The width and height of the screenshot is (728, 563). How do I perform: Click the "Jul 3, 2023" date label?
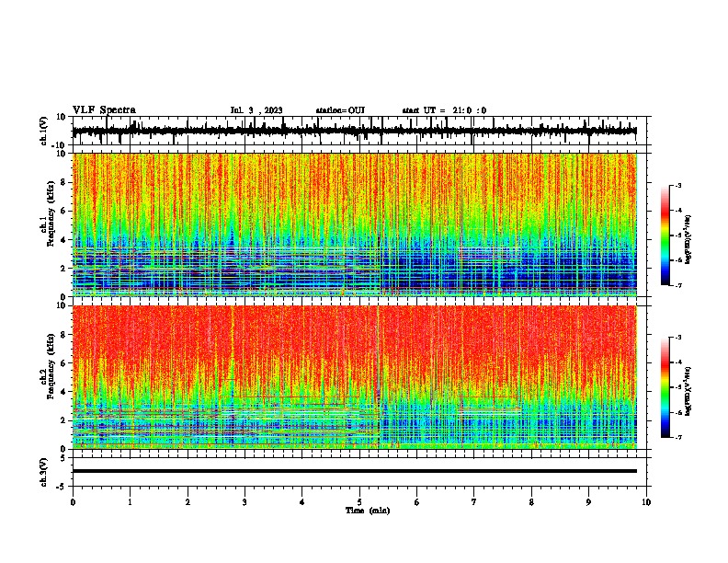coord(256,110)
